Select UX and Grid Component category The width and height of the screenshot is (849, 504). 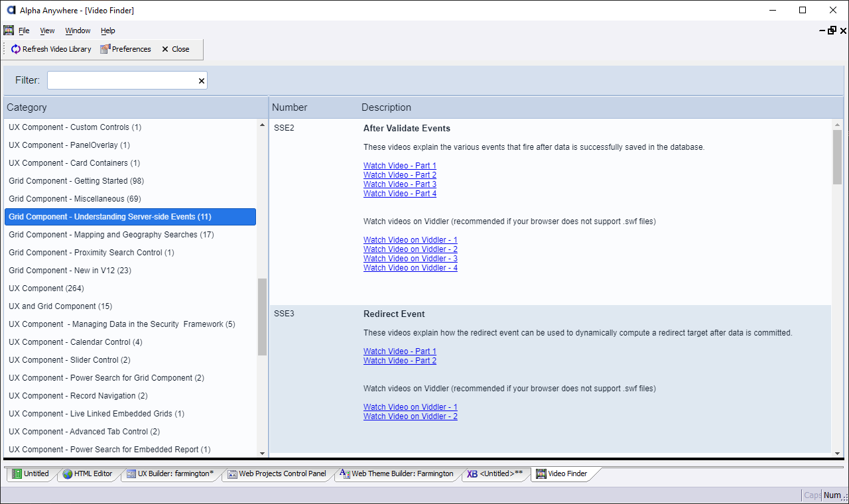(x=130, y=306)
